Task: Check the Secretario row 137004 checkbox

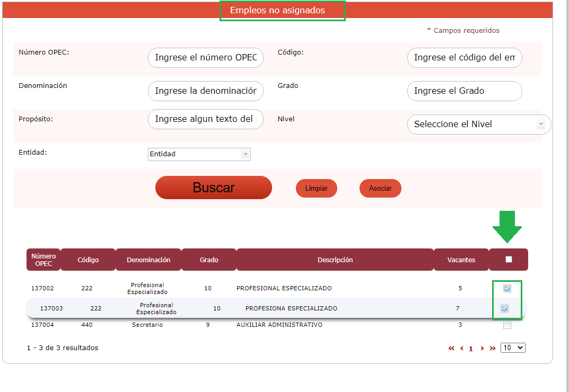Action: coord(507,325)
